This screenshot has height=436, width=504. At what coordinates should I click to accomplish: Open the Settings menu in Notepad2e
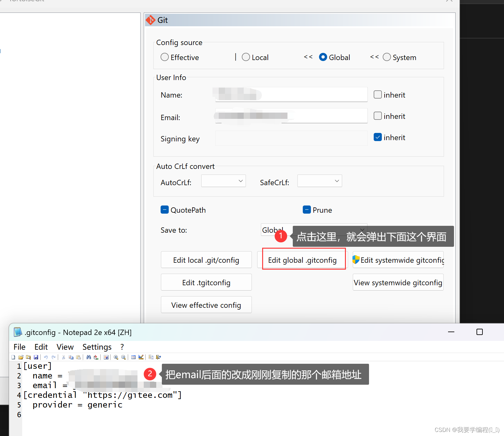click(x=97, y=347)
